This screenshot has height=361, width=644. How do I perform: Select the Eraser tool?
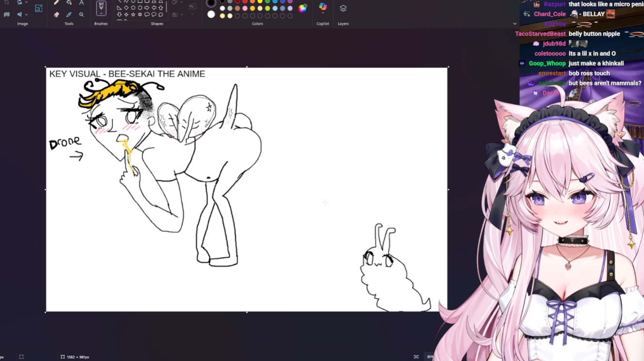[56, 15]
